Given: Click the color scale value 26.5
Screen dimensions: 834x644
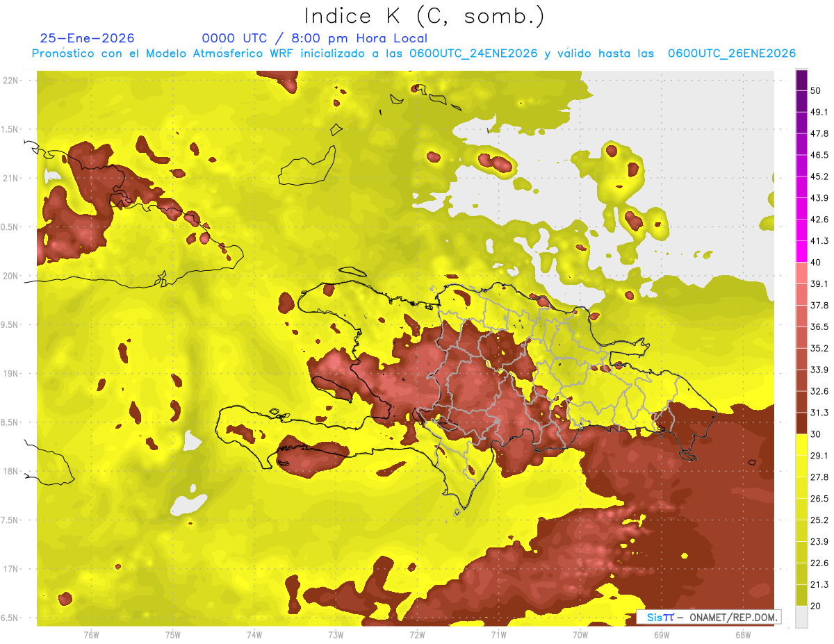Looking at the screenshot, I should point(819,499).
